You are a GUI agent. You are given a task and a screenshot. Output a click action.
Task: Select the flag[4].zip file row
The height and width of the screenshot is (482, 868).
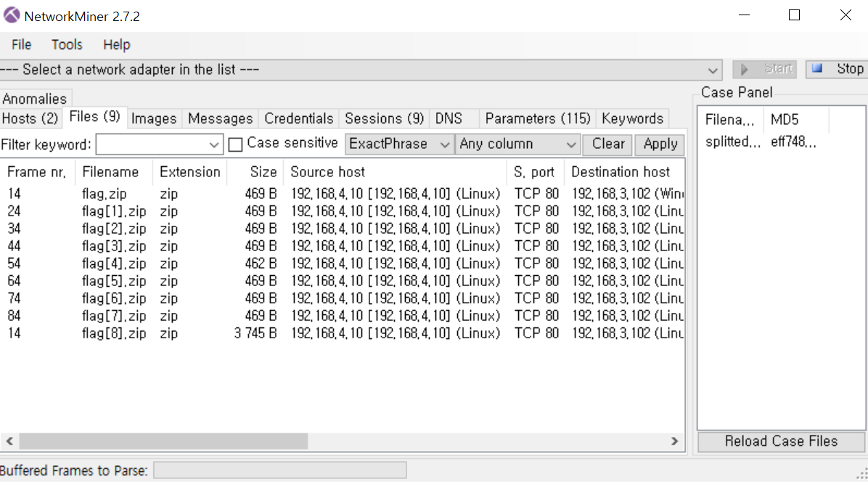tap(343, 264)
